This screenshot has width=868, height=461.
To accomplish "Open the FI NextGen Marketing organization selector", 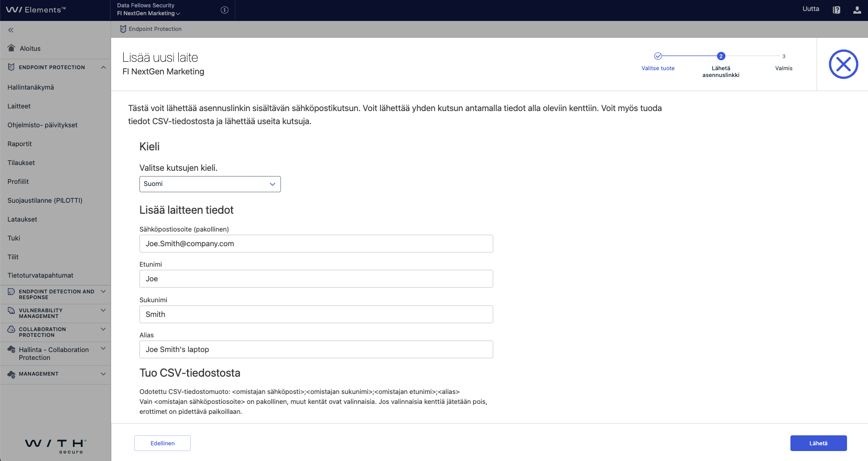I will (149, 14).
